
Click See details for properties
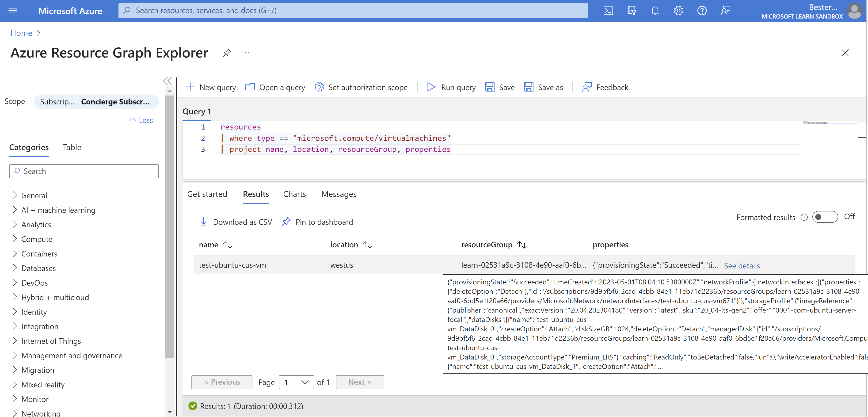point(742,266)
